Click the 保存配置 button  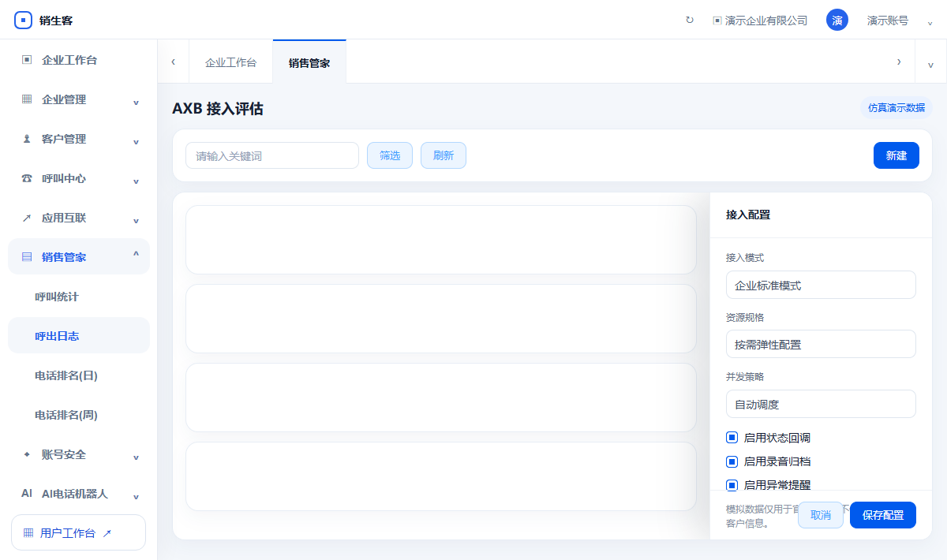[x=883, y=515]
